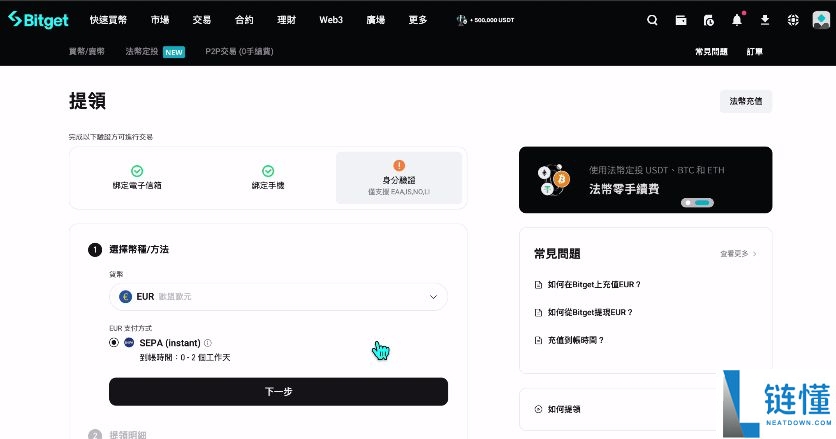Screen dimensions: 836x439
Task: Open the language globe icon
Action: pyautogui.click(x=793, y=20)
